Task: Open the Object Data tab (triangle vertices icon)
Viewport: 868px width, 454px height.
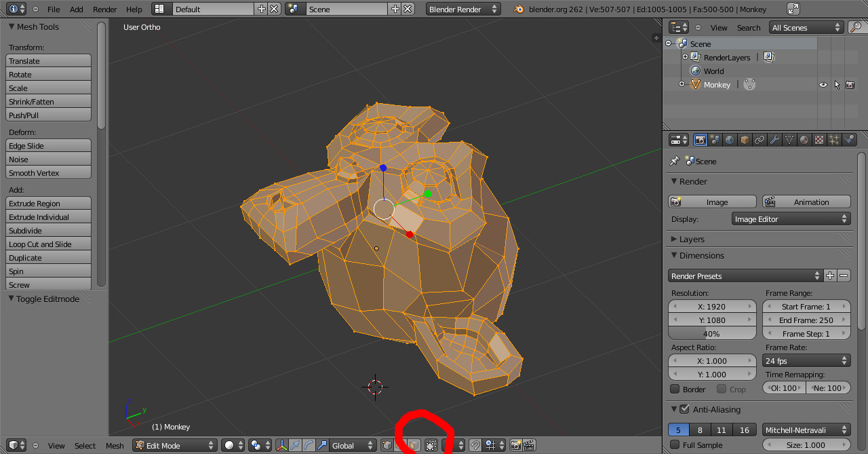Action: 790,140
